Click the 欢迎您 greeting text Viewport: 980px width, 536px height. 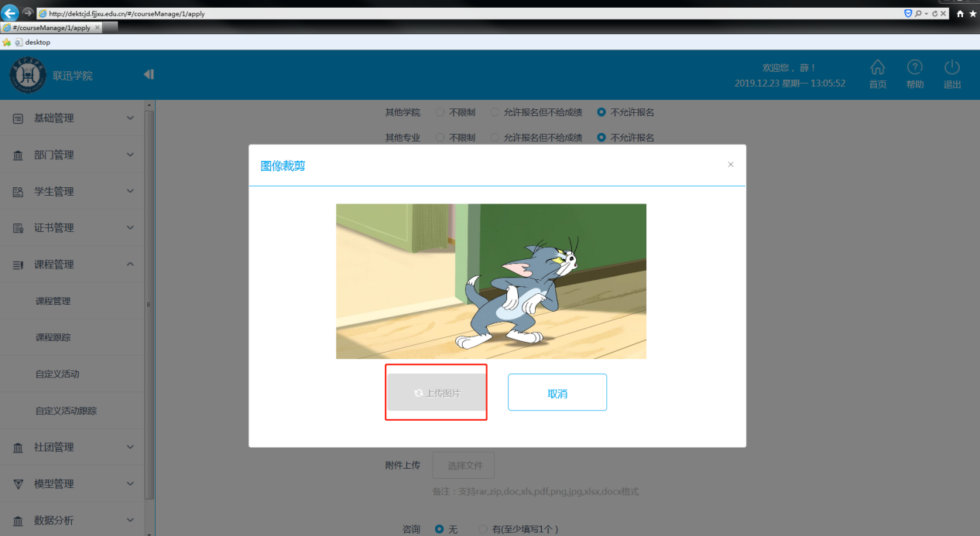(789, 68)
